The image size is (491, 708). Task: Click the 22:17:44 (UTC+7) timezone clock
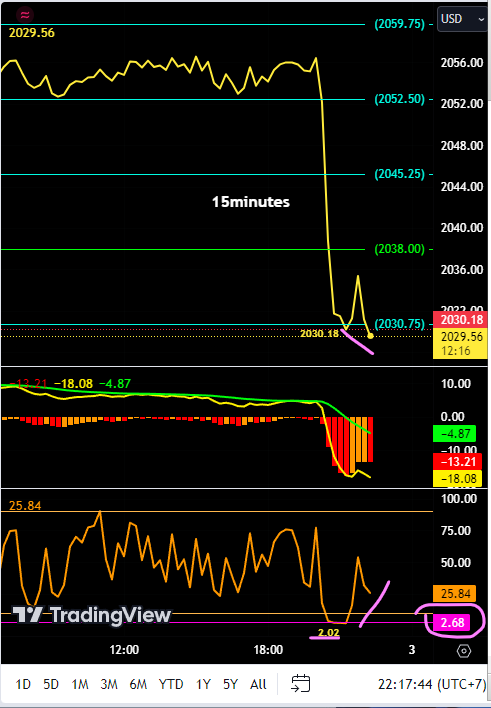tap(432, 685)
